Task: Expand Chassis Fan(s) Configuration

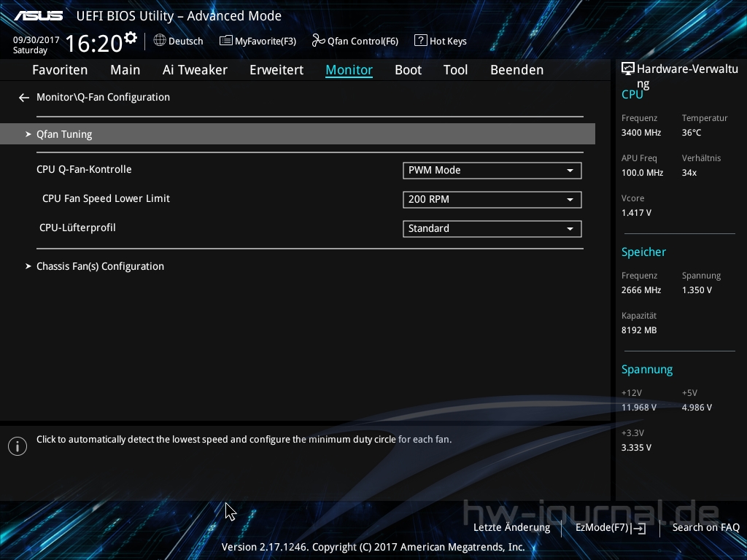Action: pos(100,266)
